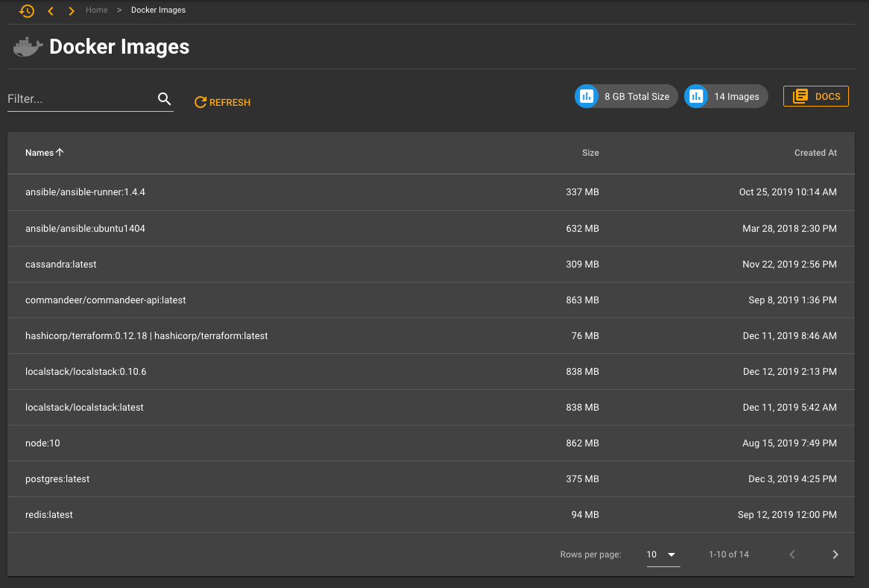Select the 14 Images chip
This screenshot has width=869, height=588.
[726, 96]
